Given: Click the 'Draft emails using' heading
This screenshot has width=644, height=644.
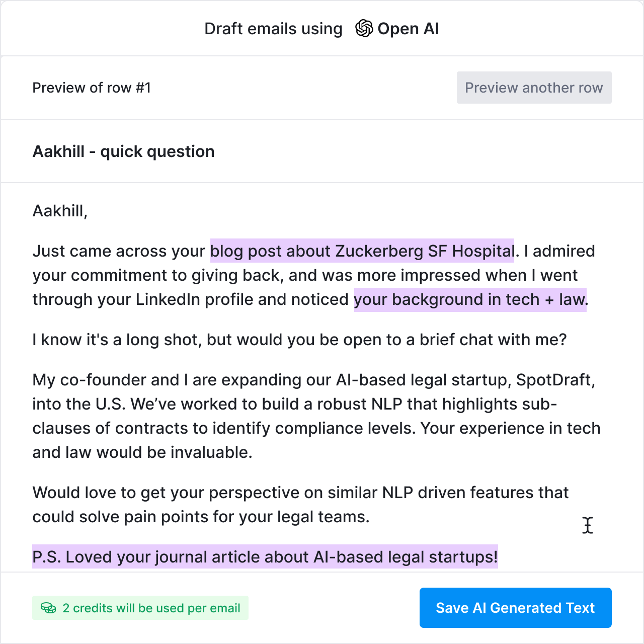Looking at the screenshot, I should pyautogui.click(x=273, y=29).
